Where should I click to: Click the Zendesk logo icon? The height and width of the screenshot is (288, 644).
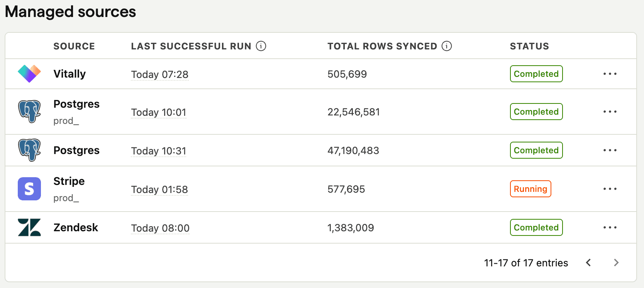[29, 227]
